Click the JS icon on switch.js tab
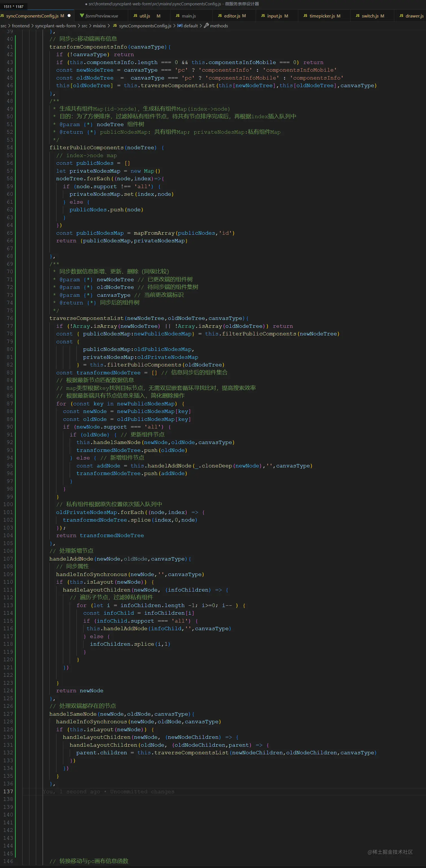The width and height of the screenshot is (426, 868). pyautogui.click(x=358, y=16)
